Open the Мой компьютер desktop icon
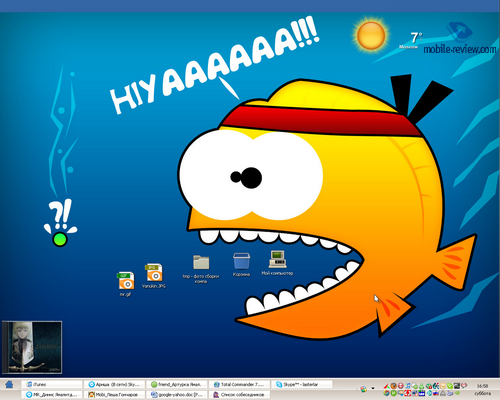 click(x=277, y=259)
